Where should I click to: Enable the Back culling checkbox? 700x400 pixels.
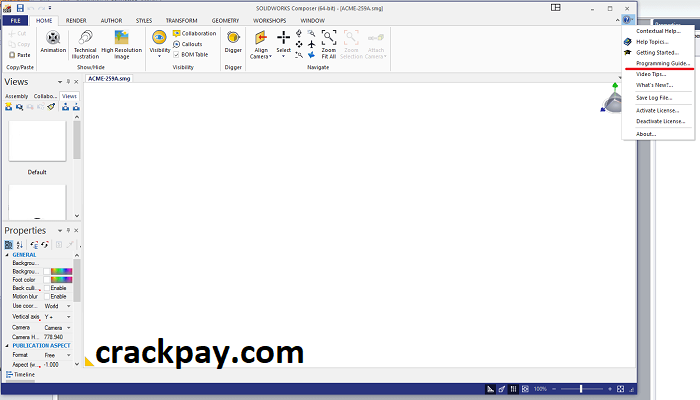(46, 288)
